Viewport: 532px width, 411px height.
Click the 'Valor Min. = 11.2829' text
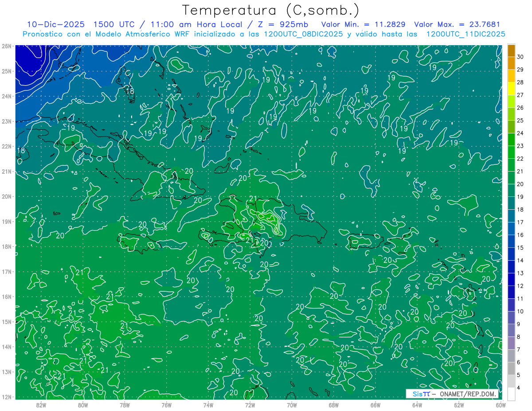click(x=363, y=24)
